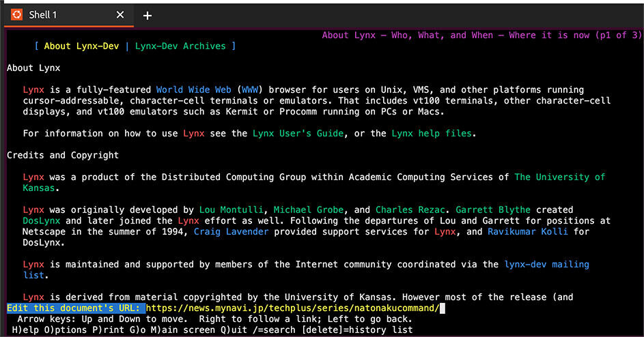The image size is (644, 337).
Task: Open the WWW link in parentheses
Action: click(x=250, y=89)
